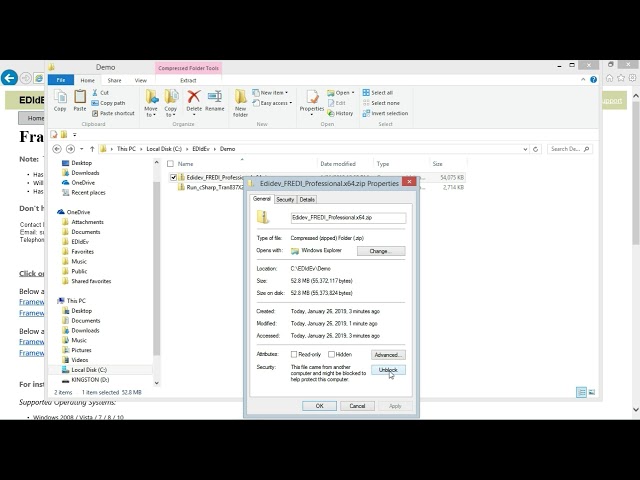Expand the EDIdEv breadcrumb arrow
640x480 pixels.
[215, 149]
